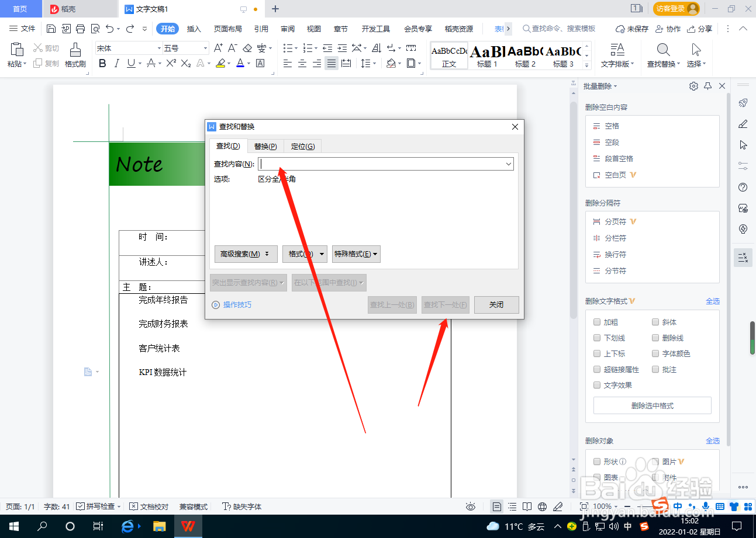
Task: Increase font size with A+ icon
Action: [x=218, y=48]
